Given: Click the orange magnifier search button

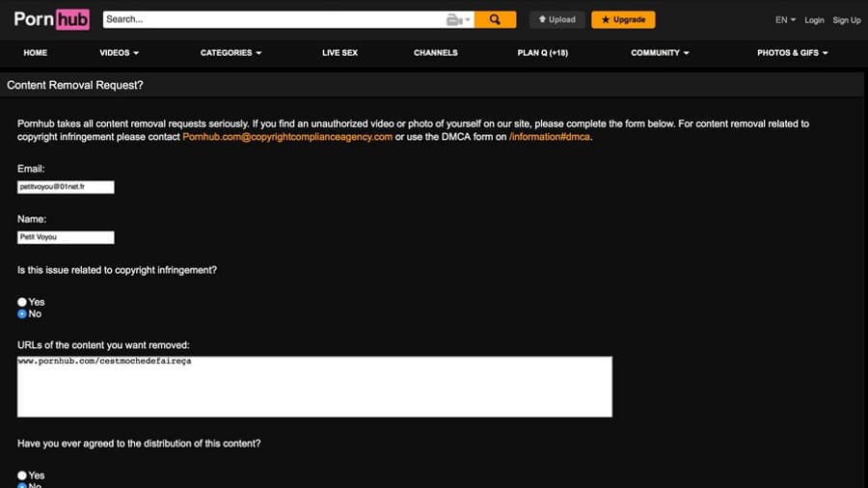Looking at the screenshot, I should [495, 19].
